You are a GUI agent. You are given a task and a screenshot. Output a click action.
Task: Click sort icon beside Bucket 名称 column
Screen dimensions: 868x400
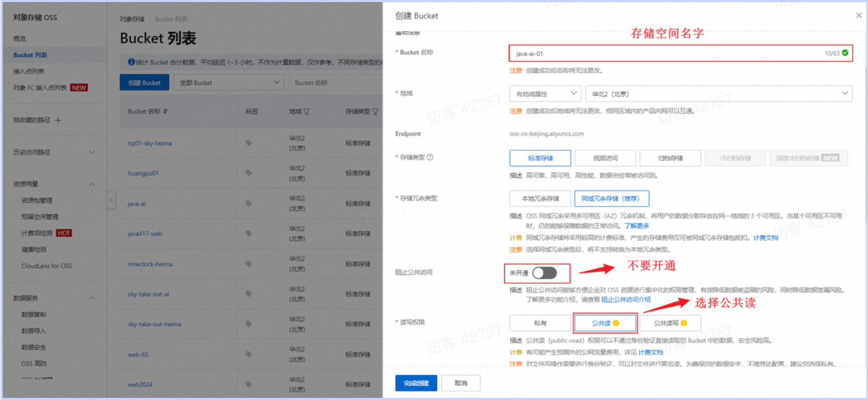166,112
